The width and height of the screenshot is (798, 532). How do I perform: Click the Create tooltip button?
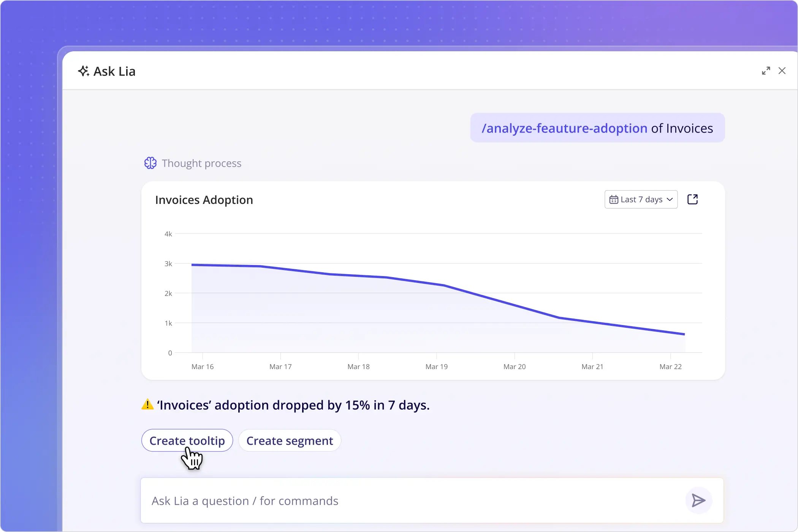(187, 440)
